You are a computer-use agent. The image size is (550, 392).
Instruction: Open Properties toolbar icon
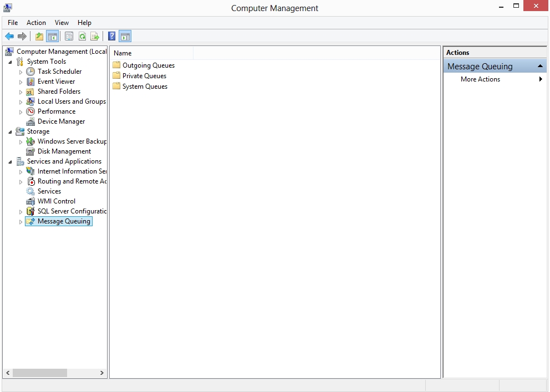click(x=69, y=36)
